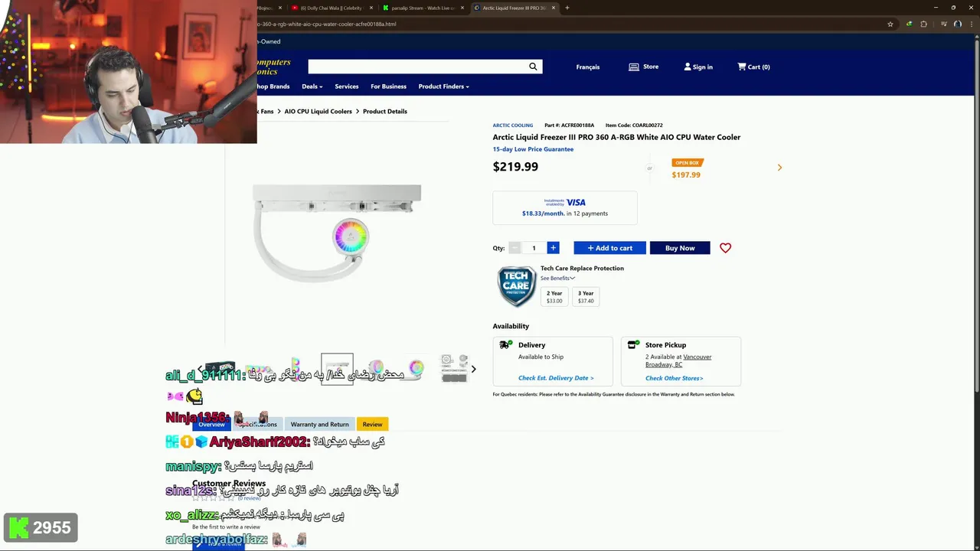The width and height of the screenshot is (980, 551).
Task: Expand the Deals dropdown menu
Action: (x=312, y=86)
